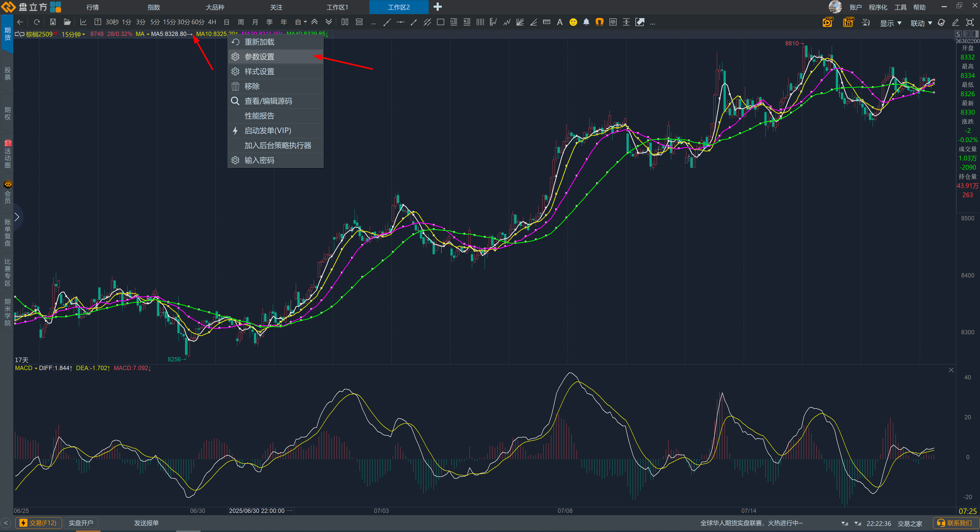Expand the left sidebar arrow handle
Image resolution: width=980 pixels, height=532 pixels.
17,217
